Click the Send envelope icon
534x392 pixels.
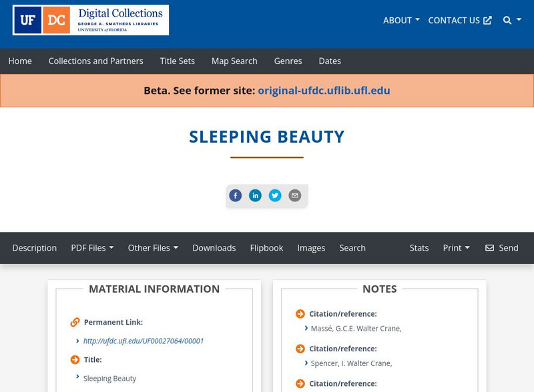[x=490, y=248]
